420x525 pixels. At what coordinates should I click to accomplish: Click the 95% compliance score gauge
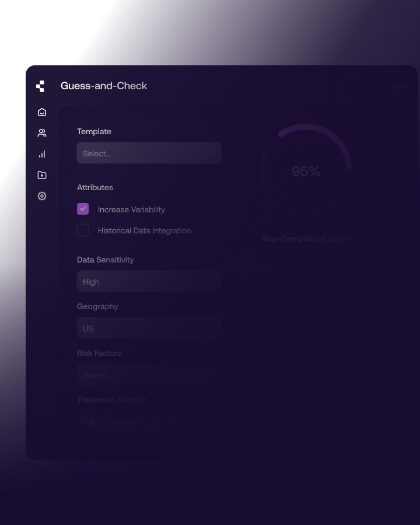306,171
